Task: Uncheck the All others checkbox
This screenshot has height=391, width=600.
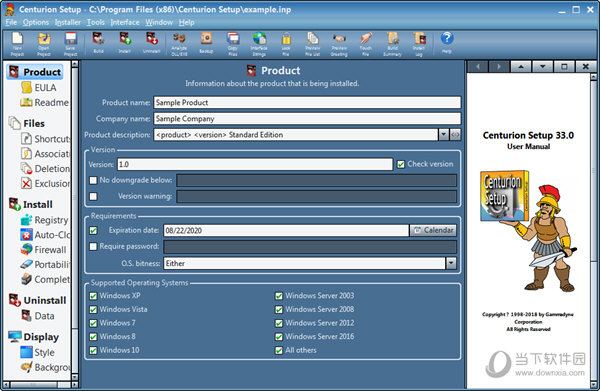Action: 279,350
